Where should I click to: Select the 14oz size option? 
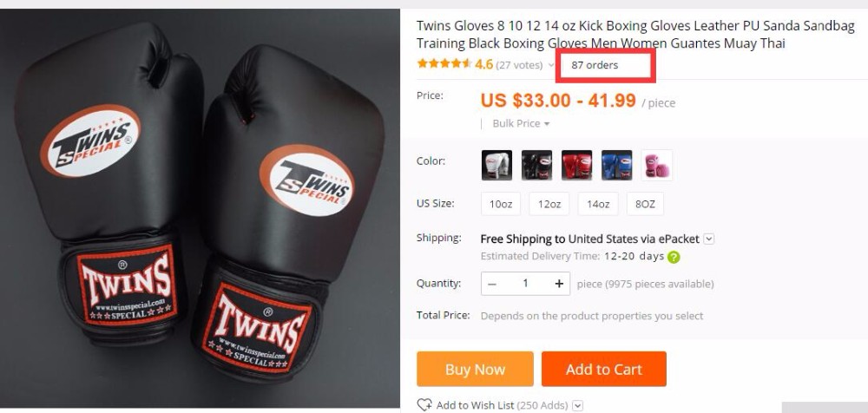click(598, 204)
